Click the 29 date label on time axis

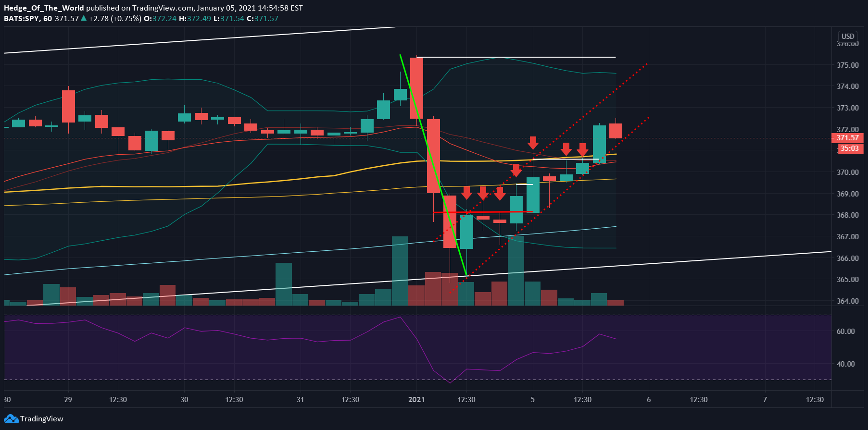(68, 400)
